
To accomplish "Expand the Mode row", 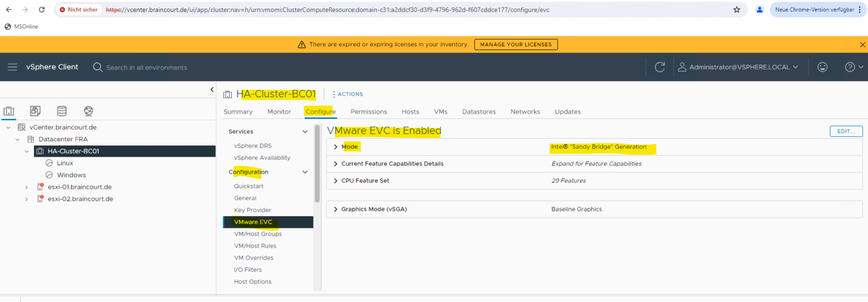I will click(x=336, y=147).
